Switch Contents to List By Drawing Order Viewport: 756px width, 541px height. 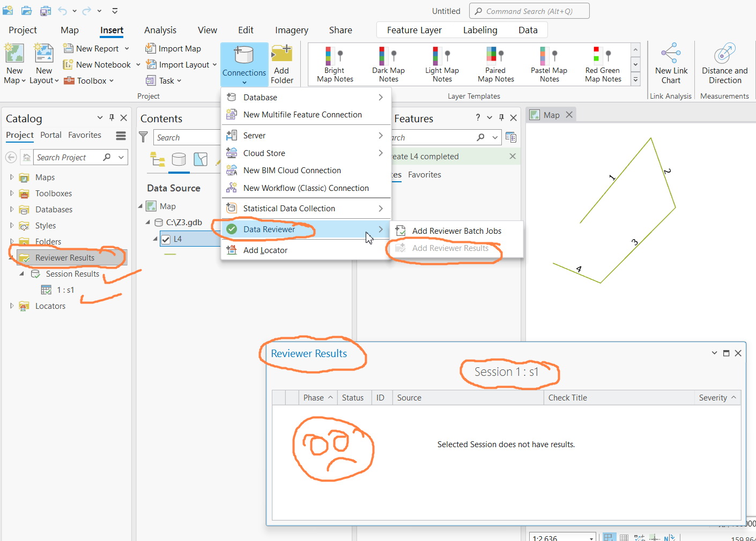158,159
